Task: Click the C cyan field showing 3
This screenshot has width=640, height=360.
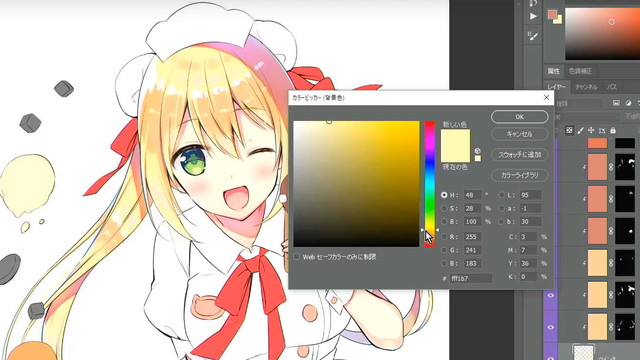Action: pyautogui.click(x=528, y=237)
